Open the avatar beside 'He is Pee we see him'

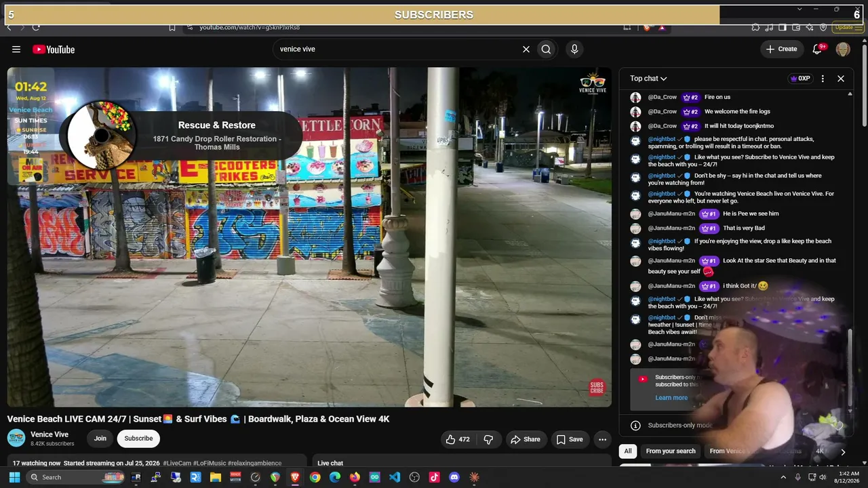pyautogui.click(x=635, y=214)
